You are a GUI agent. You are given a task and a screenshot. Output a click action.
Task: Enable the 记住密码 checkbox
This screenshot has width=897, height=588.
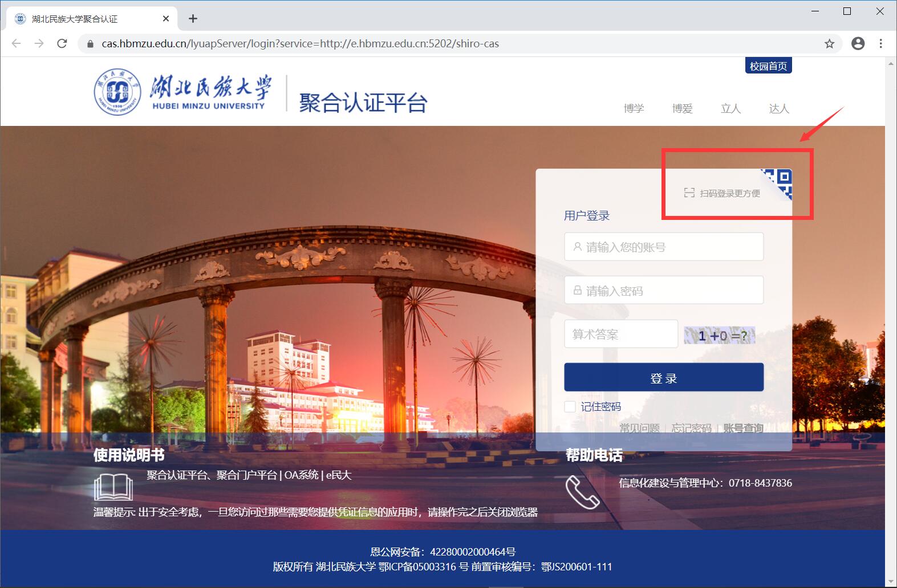coord(570,406)
